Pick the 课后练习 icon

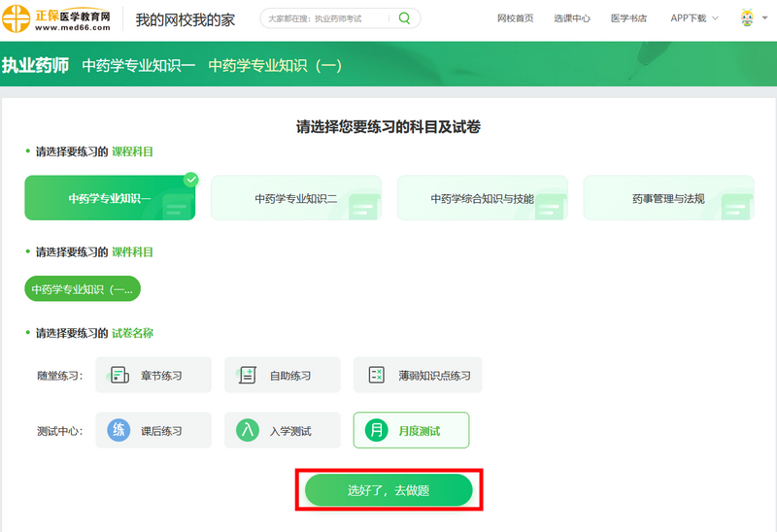tap(118, 430)
